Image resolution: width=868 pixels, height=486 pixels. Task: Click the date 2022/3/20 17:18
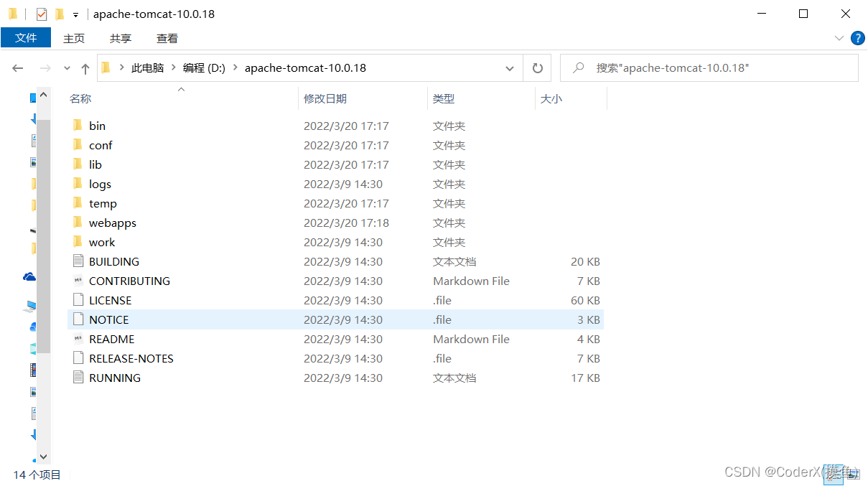pos(346,223)
